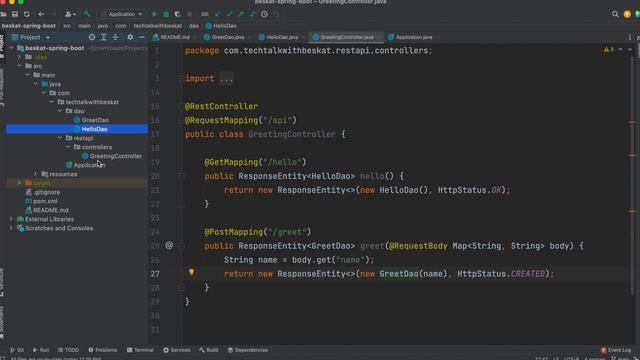Show Git history clock icon
640x360 pixels.
pyautogui.click(x=264, y=14)
